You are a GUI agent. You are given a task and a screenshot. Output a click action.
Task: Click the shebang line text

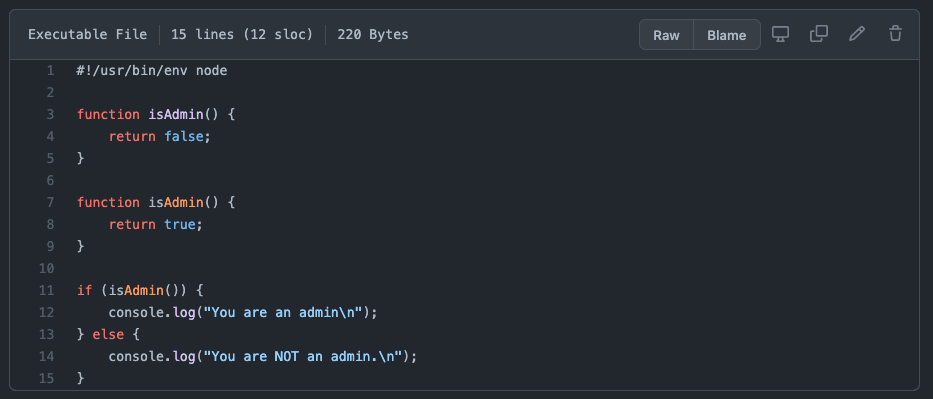tap(152, 71)
